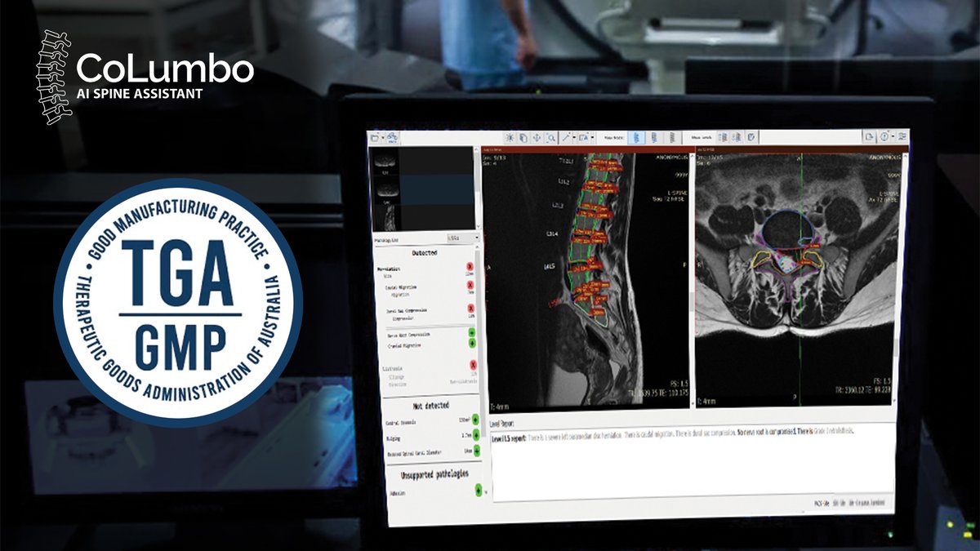Click the Unsupported pathologies section header
This screenshot has height=551, width=980.
pyautogui.click(x=435, y=474)
